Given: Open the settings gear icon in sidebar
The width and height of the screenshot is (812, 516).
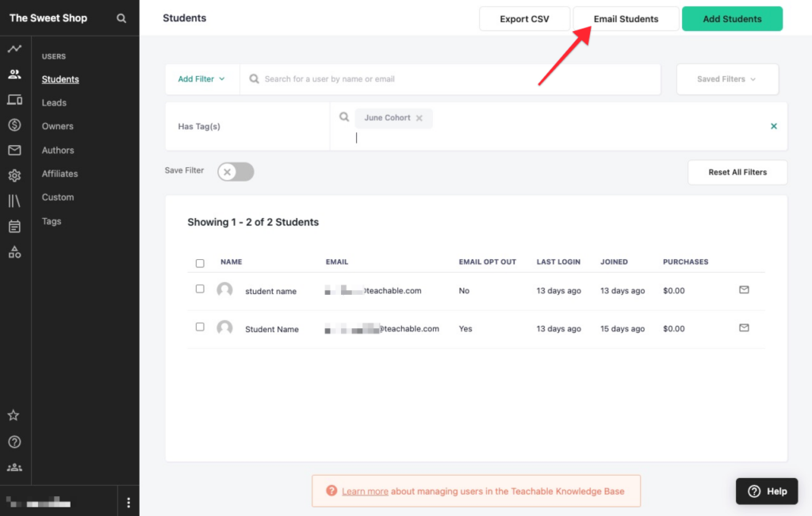Looking at the screenshot, I should coord(14,175).
